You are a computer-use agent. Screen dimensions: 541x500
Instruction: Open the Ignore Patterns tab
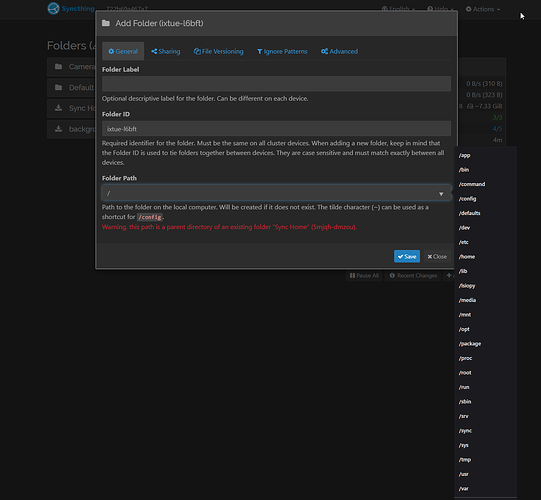pyautogui.click(x=282, y=51)
